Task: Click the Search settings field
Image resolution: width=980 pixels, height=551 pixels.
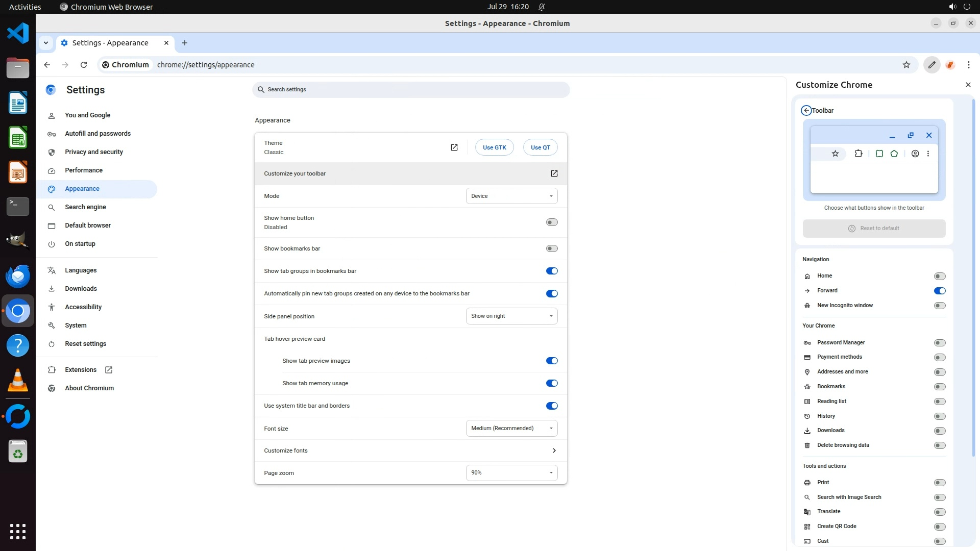Action: pyautogui.click(x=411, y=90)
